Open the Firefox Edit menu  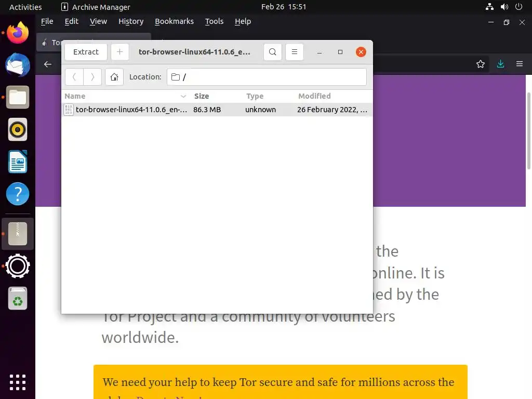click(72, 21)
